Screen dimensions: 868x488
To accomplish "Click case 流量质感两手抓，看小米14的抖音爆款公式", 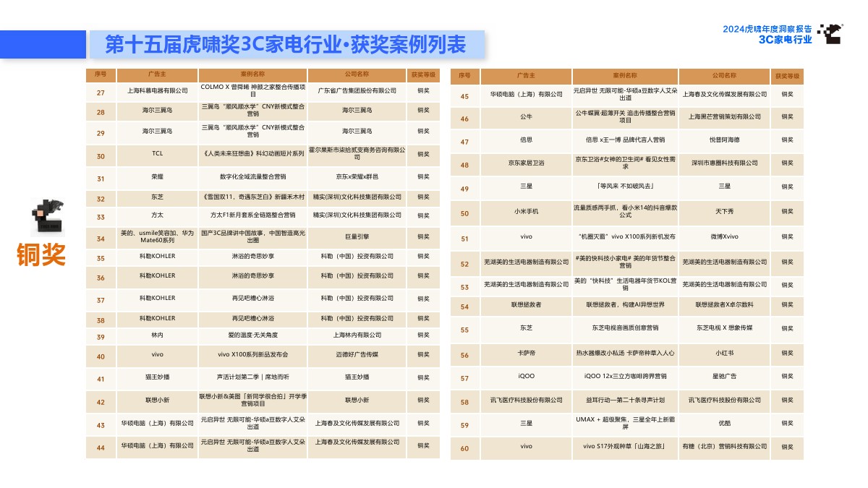I will tap(624, 211).
